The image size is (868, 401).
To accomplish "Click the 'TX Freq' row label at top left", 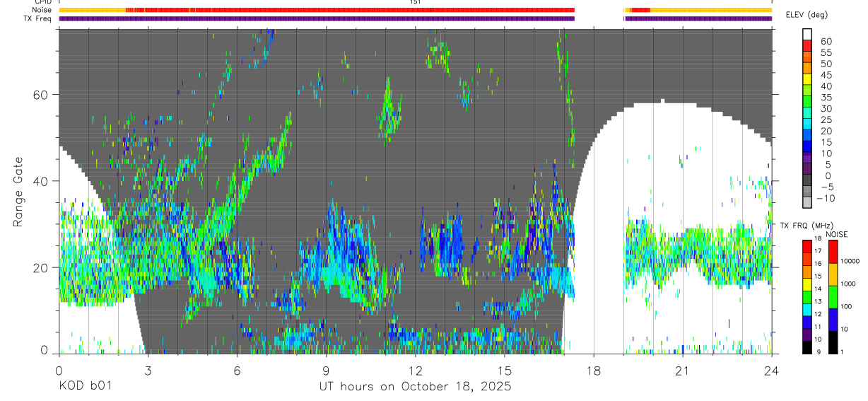I will (x=38, y=18).
